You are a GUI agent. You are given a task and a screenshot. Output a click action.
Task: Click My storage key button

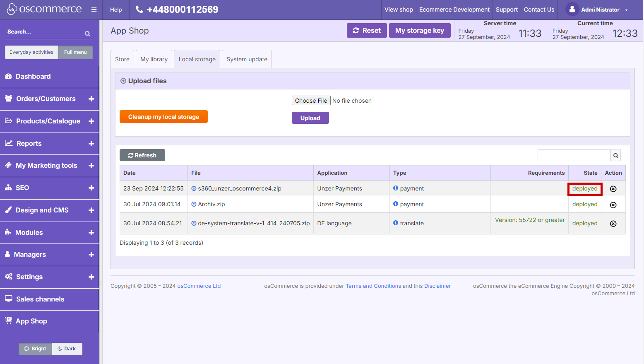click(420, 31)
